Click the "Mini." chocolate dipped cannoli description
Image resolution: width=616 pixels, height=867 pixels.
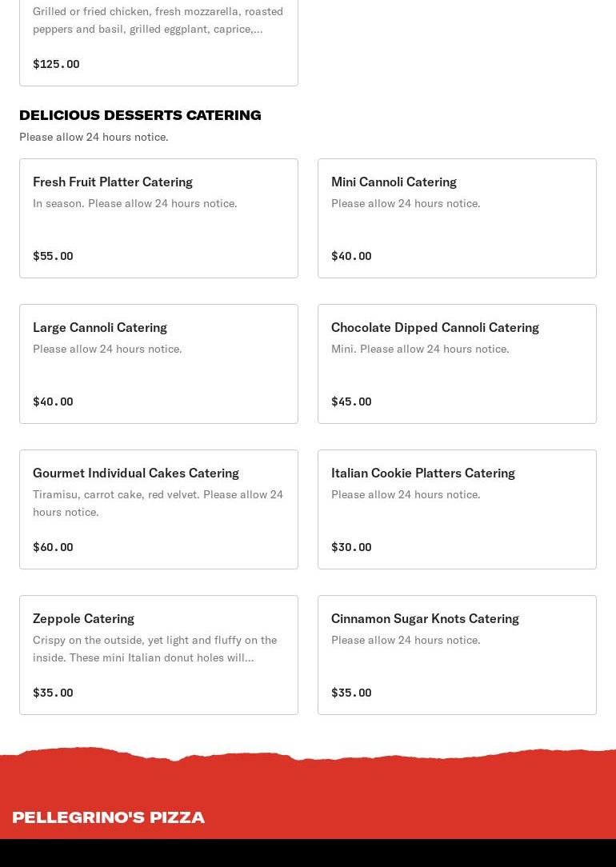tap(420, 349)
